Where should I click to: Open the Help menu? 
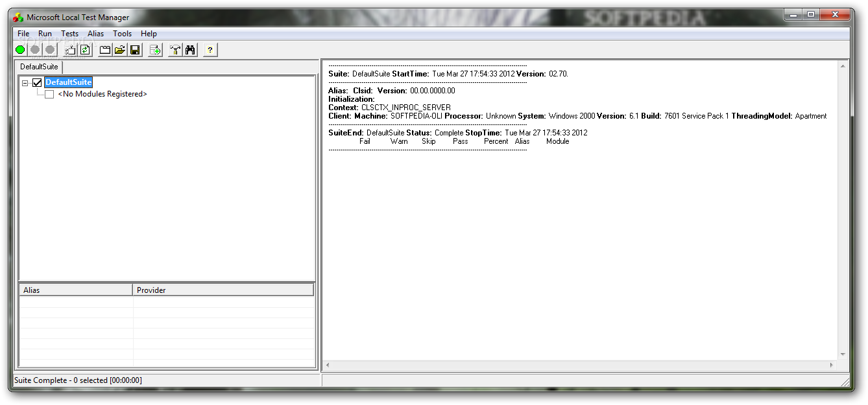coord(149,34)
